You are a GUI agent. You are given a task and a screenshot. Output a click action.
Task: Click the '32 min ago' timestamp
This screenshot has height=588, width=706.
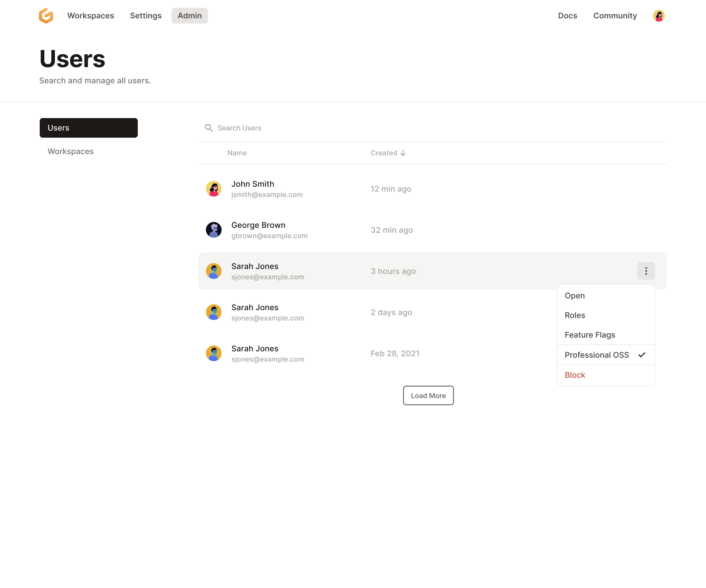(392, 230)
